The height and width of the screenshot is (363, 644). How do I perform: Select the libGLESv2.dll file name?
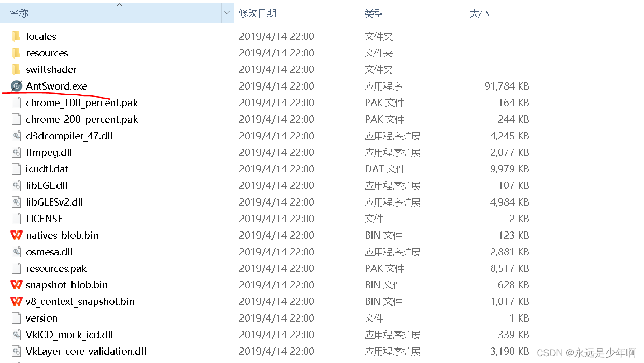(54, 202)
